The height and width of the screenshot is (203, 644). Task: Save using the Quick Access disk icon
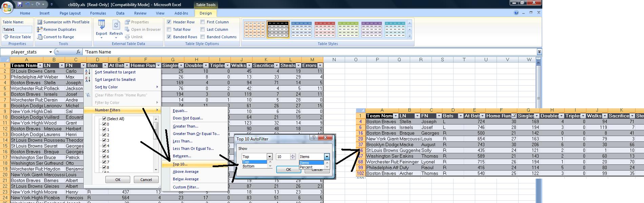tap(20, 4)
